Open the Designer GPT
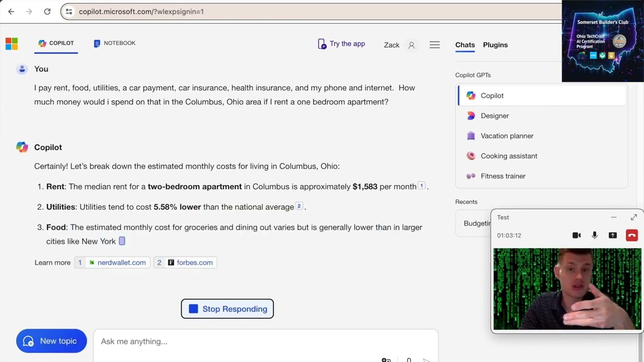 [542, 116]
